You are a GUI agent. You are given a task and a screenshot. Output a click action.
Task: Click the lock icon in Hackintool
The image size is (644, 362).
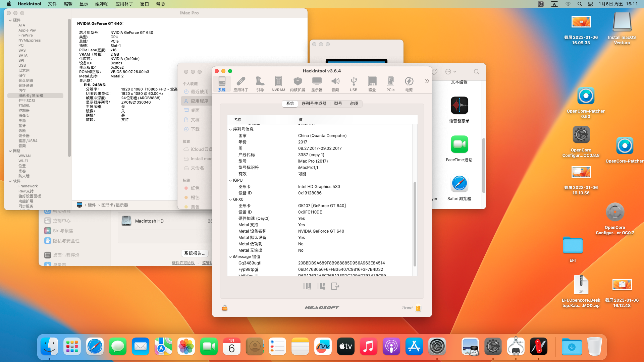225,308
